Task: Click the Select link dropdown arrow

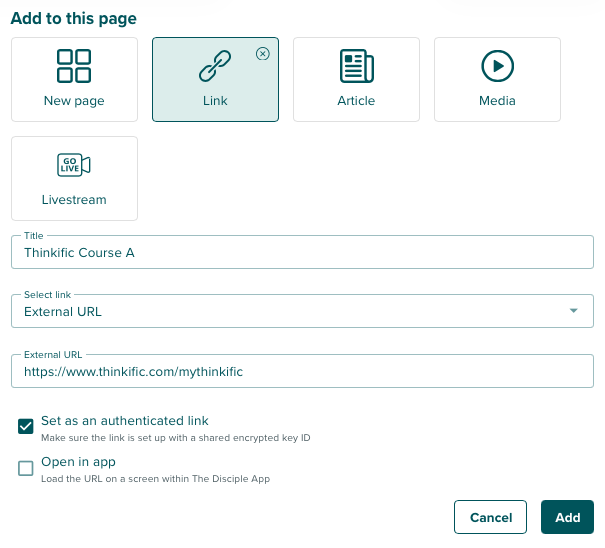Action: pyautogui.click(x=573, y=311)
